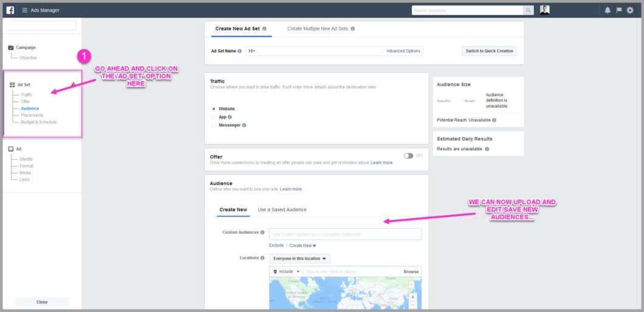644x312 pixels.
Task: Click Learn more link in Audience section
Action: pyautogui.click(x=291, y=189)
